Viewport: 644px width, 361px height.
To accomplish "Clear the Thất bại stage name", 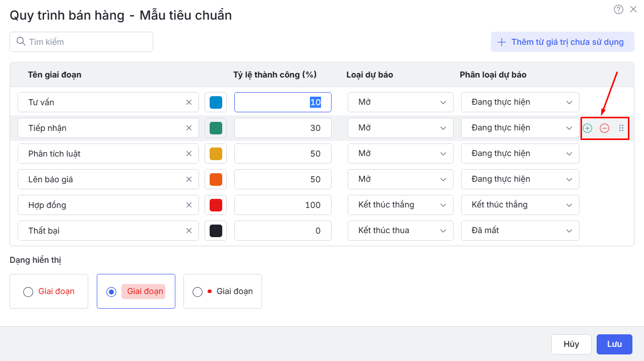I will tap(189, 231).
